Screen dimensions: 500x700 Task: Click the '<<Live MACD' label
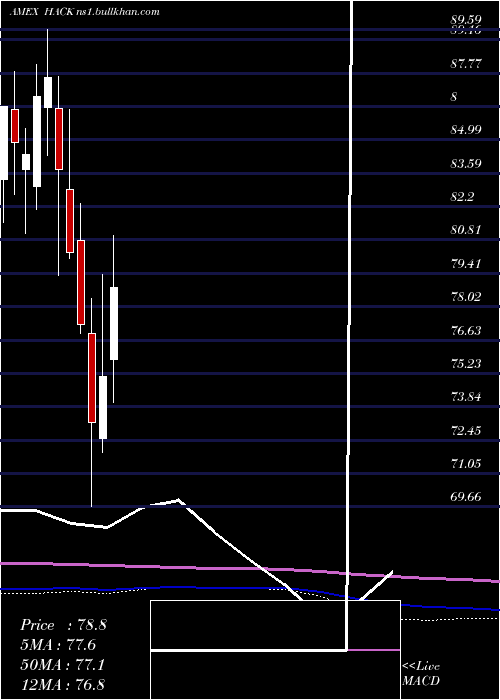pyautogui.click(x=421, y=673)
